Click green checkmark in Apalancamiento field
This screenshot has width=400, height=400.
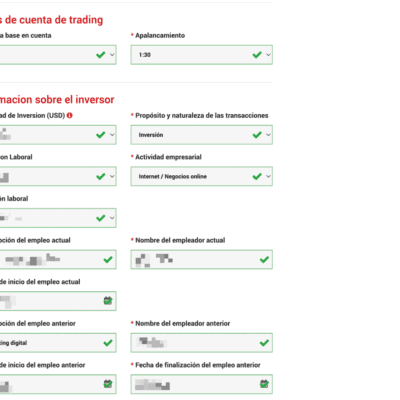pyautogui.click(x=257, y=55)
